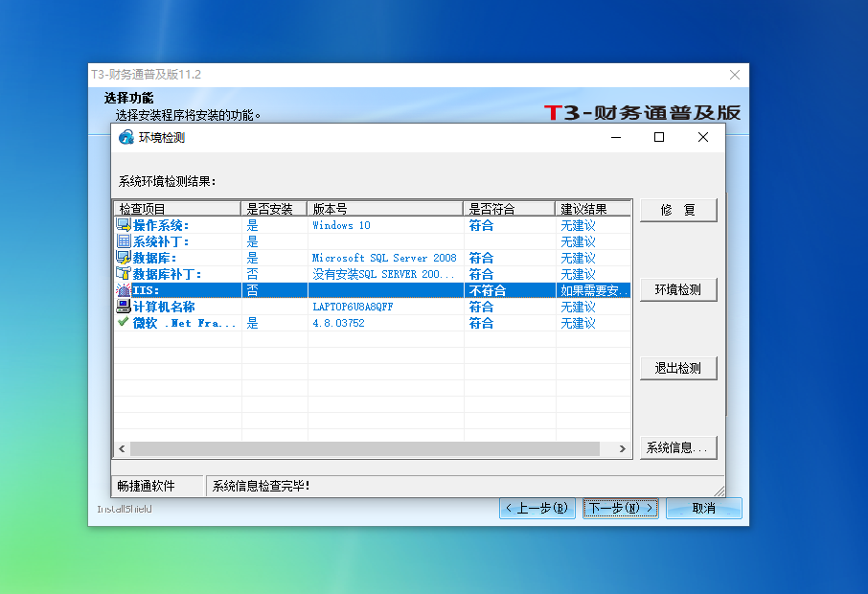The width and height of the screenshot is (868, 594).
Task: Click the 版本号 column header
Action: click(x=385, y=209)
